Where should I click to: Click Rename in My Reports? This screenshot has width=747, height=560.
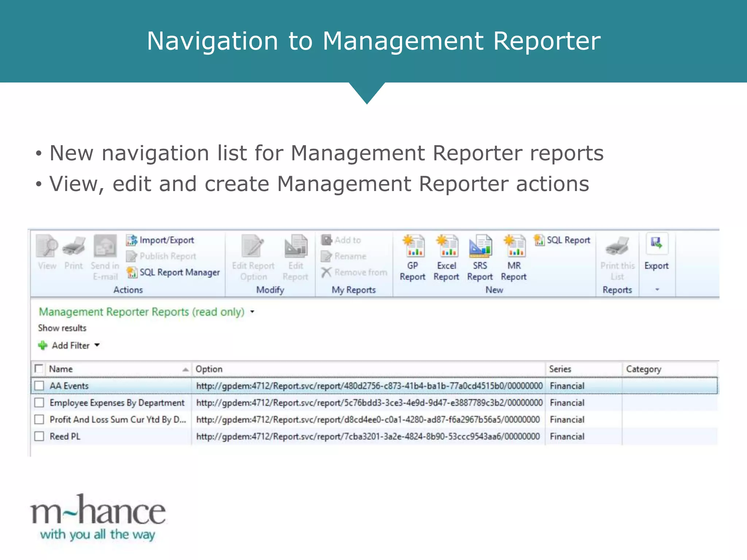click(x=344, y=256)
